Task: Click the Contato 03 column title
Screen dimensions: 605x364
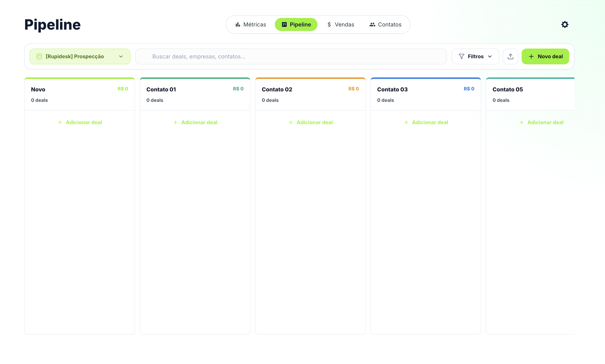Action: click(392, 90)
